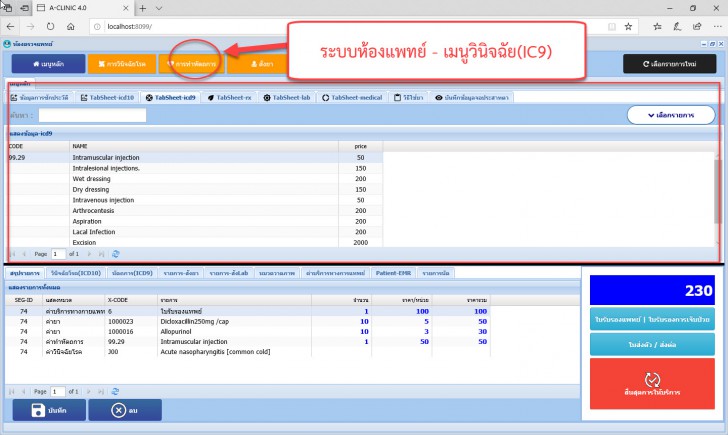Open the favorites hub star-list icon
Image resolution: width=728 pixels, height=435 pixels.
(657, 27)
